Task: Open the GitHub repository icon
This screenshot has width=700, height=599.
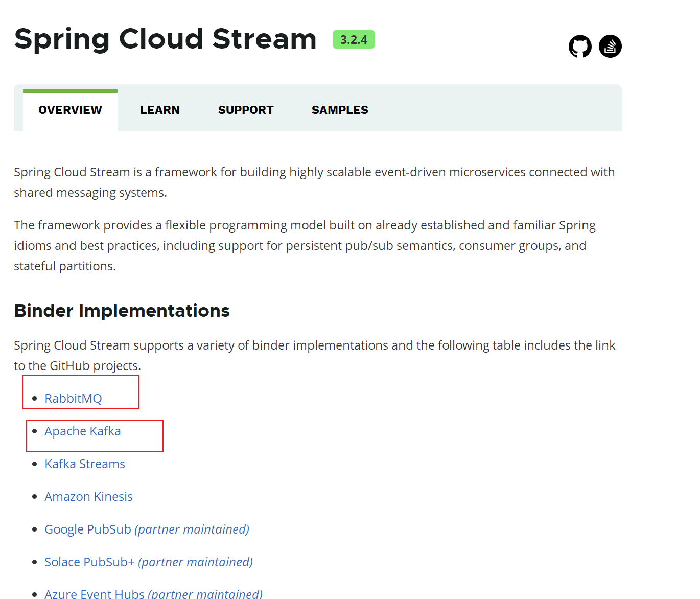Action: pos(580,47)
